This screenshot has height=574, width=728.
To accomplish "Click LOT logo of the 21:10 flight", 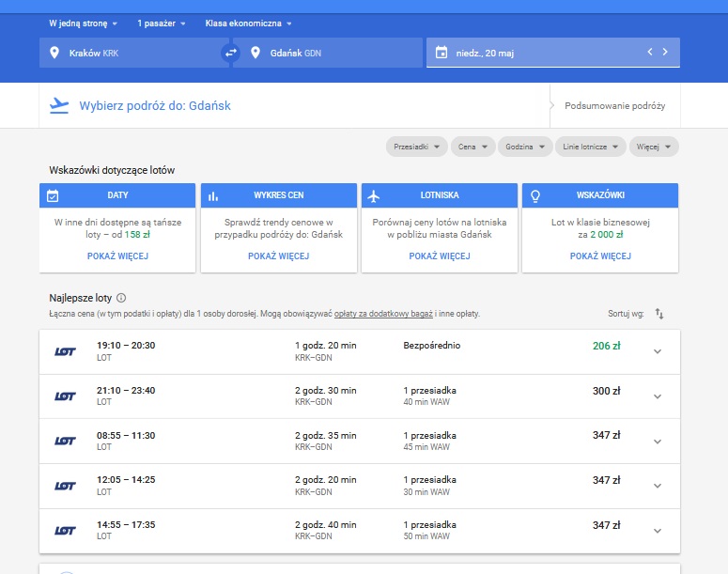I will pos(65,396).
